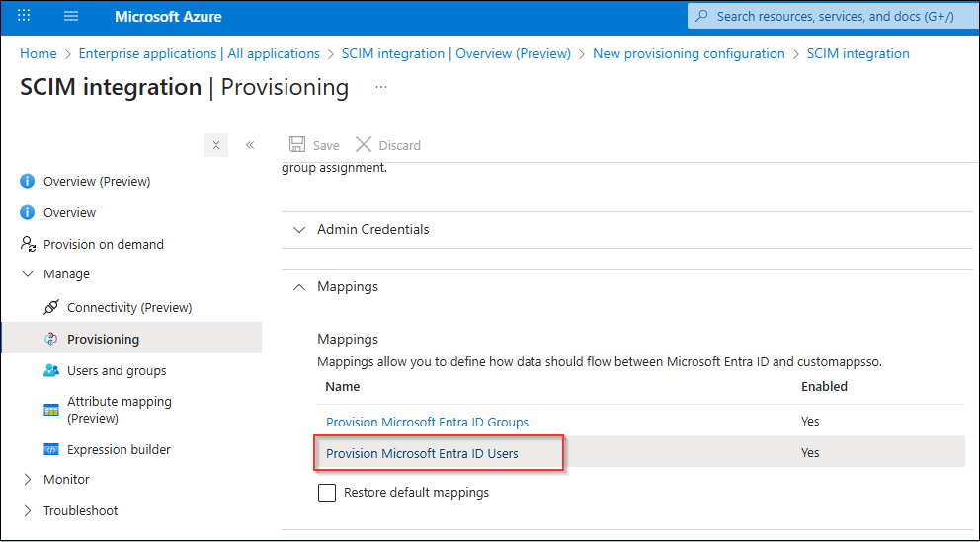This screenshot has width=980, height=542.
Task: Click the group assignment text fragment
Action: point(334,168)
